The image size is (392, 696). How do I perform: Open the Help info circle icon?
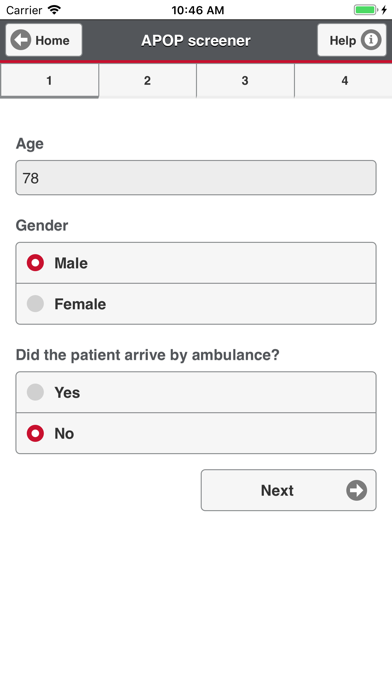pyautogui.click(x=371, y=40)
